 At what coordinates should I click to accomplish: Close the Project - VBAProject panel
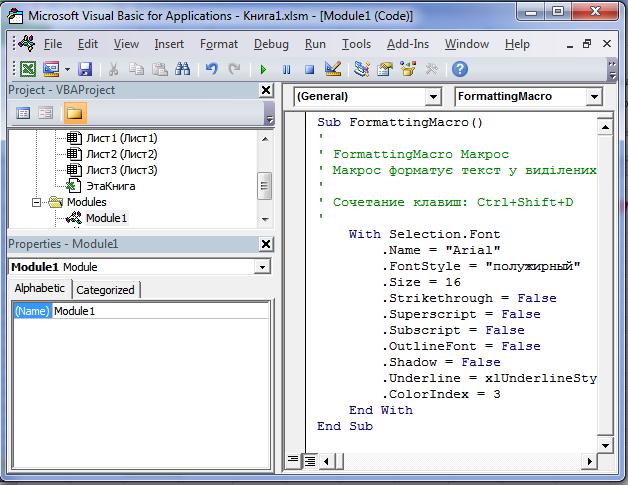pyautogui.click(x=266, y=90)
